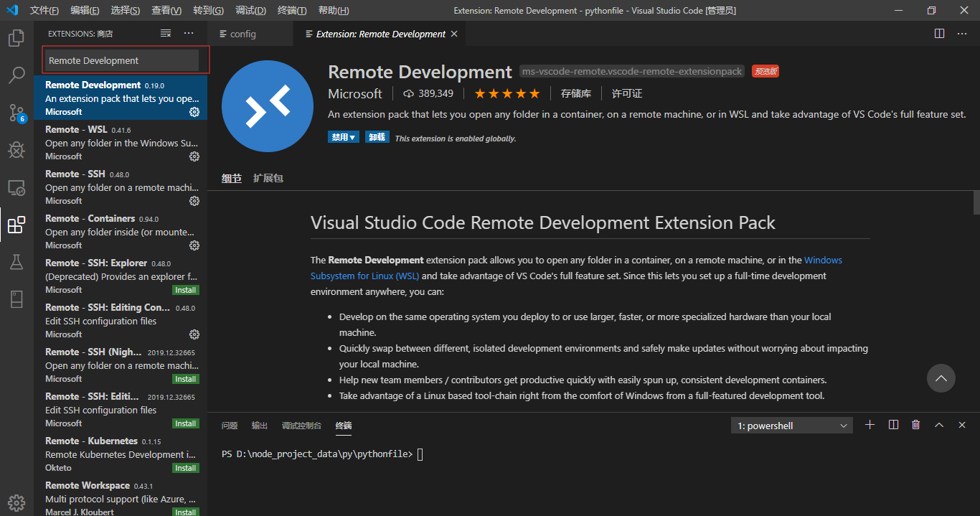
Task: Switch to the 输出 output panel tab
Action: click(260, 426)
